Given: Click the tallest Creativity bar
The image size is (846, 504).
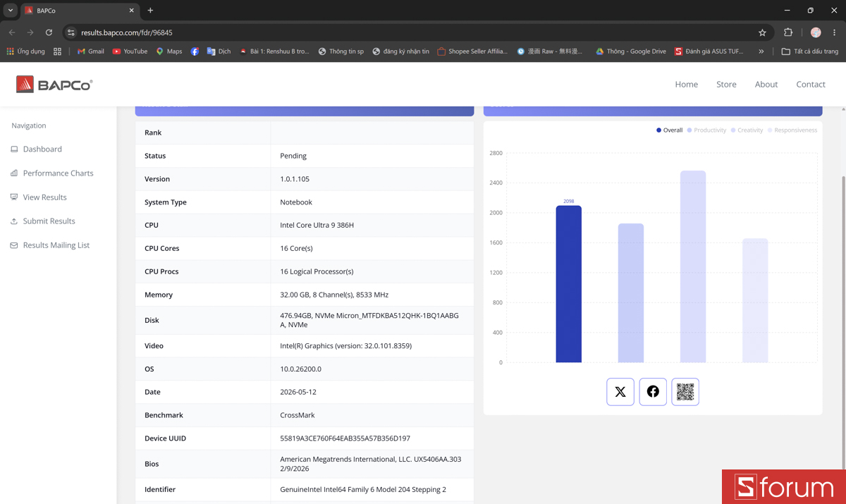Looking at the screenshot, I should tap(693, 266).
